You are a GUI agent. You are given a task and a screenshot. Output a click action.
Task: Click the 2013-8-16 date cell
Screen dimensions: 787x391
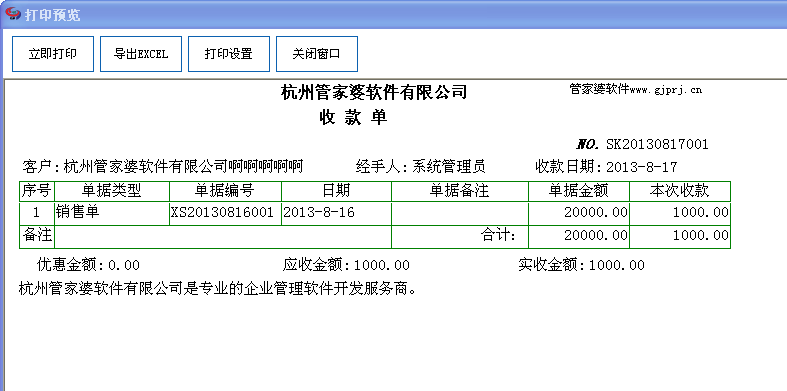pos(336,213)
